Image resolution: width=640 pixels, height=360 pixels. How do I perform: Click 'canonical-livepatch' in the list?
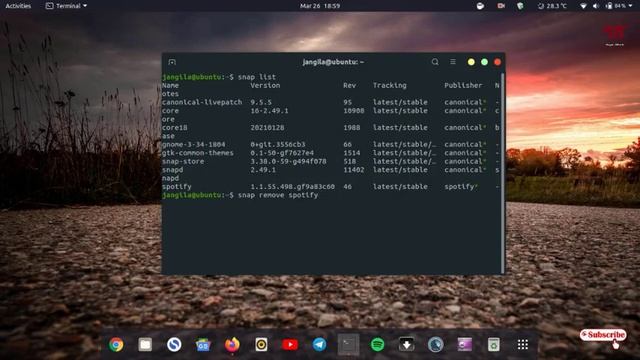pos(202,102)
